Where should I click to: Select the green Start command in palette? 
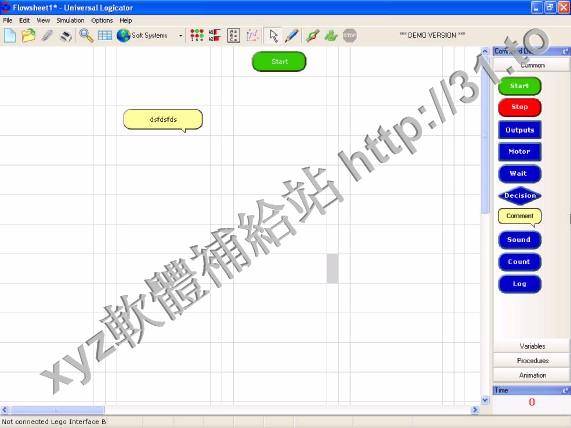point(519,86)
